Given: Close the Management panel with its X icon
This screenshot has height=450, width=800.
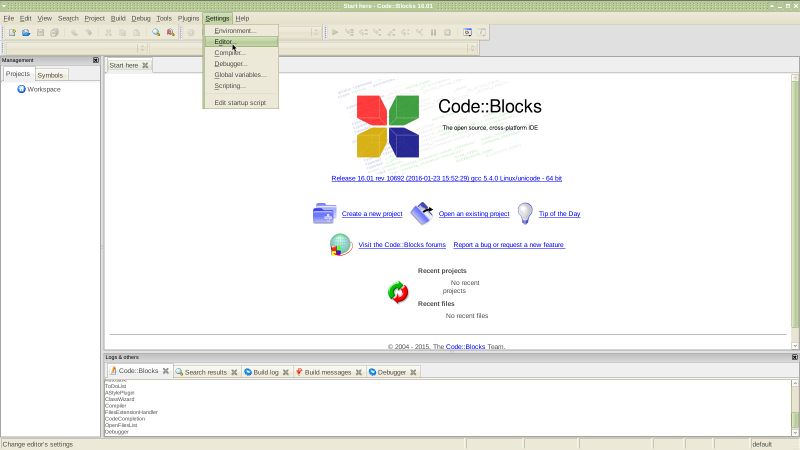Looking at the screenshot, I should (96, 60).
